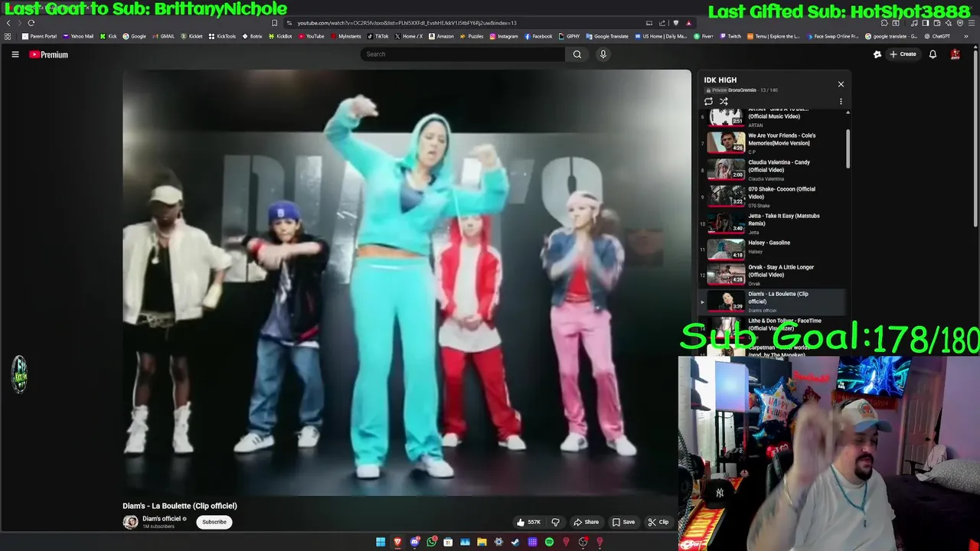Open the sparkle icon left of Create
The height and width of the screenshot is (551, 980).
coord(877,54)
